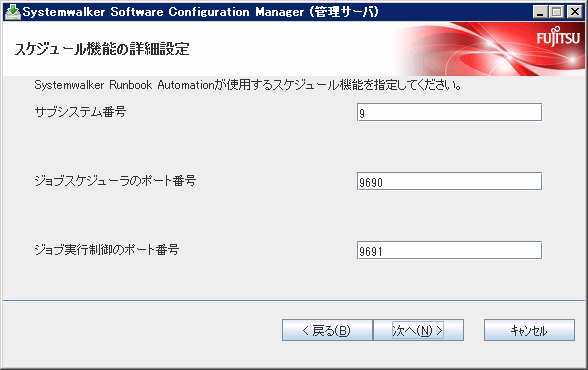Click the サブシステム番号 label

pyautogui.click(x=80, y=112)
